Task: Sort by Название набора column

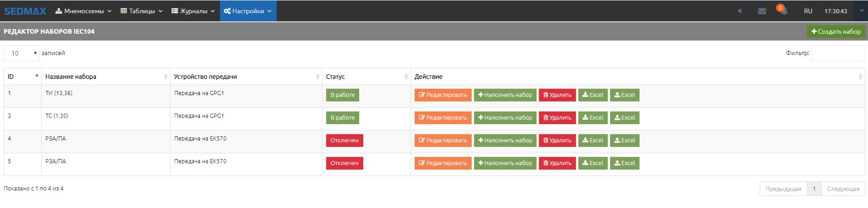Action: [106, 77]
